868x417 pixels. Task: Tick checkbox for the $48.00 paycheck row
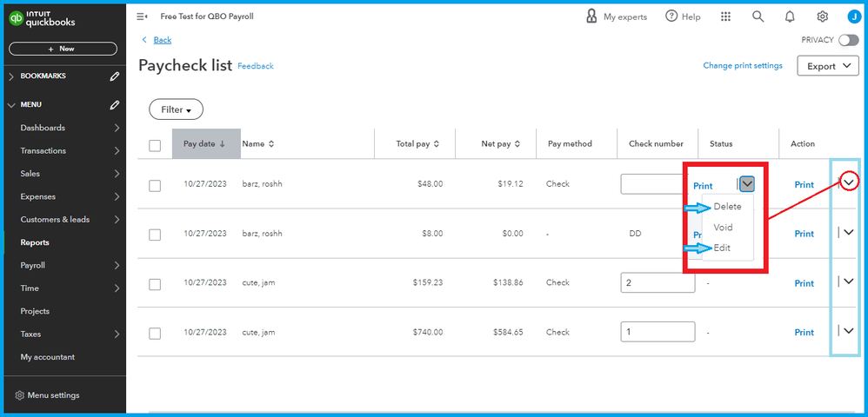pyautogui.click(x=155, y=185)
